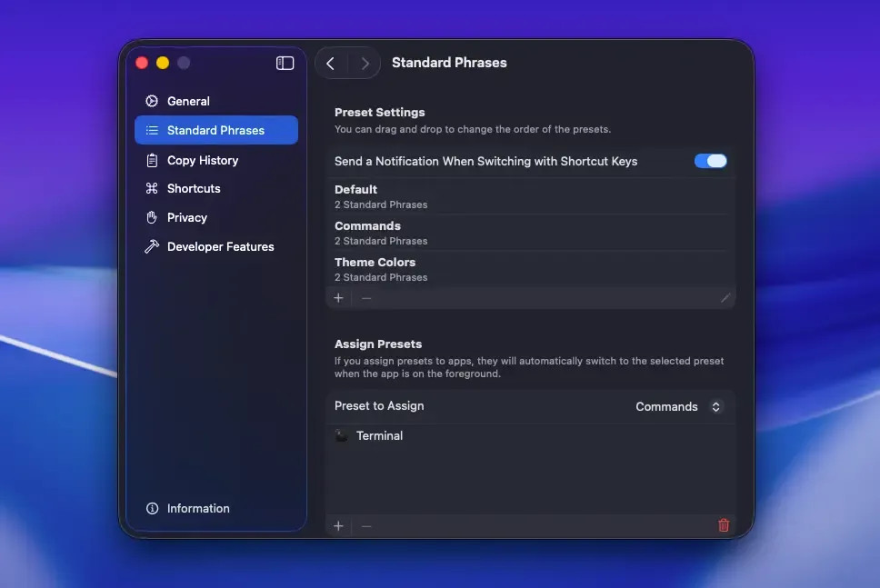880x588 pixels.
Task: Open Copy History settings
Action: click(216, 160)
